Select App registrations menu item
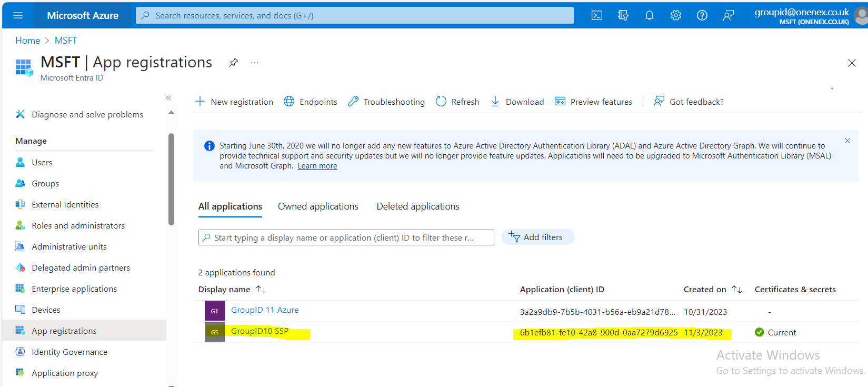Viewport: 868px width, 387px height. (x=84, y=330)
